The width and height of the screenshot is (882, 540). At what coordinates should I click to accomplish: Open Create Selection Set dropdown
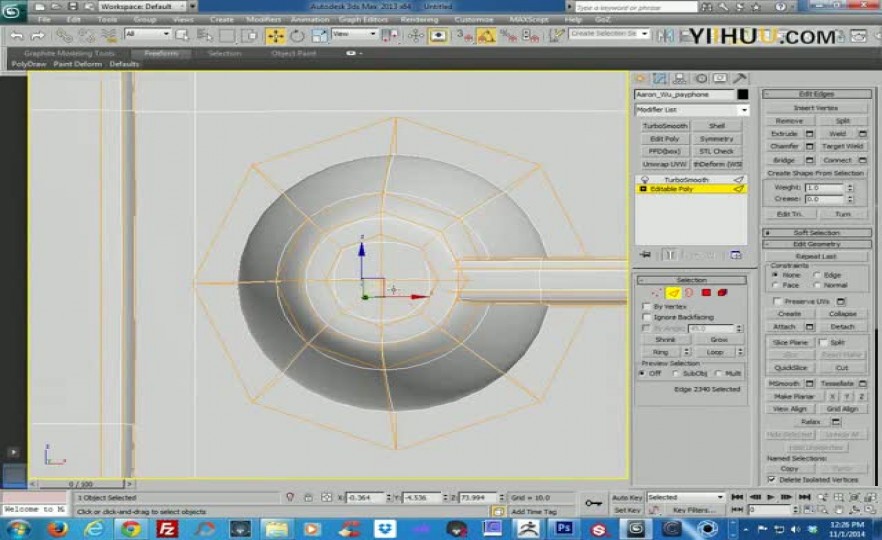click(608, 34)
